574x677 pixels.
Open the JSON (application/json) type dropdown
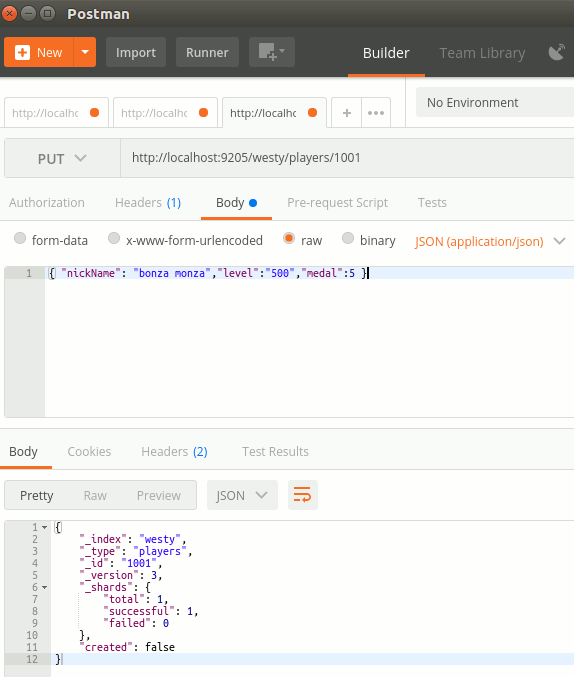(490, 241)
